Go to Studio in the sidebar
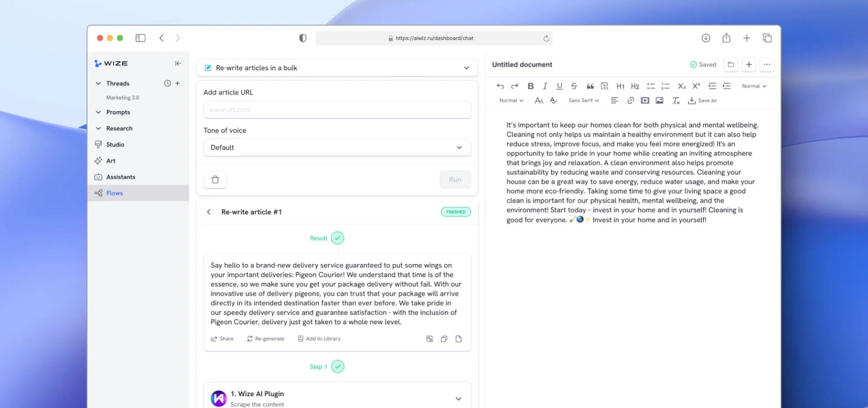 click(115, 145)
